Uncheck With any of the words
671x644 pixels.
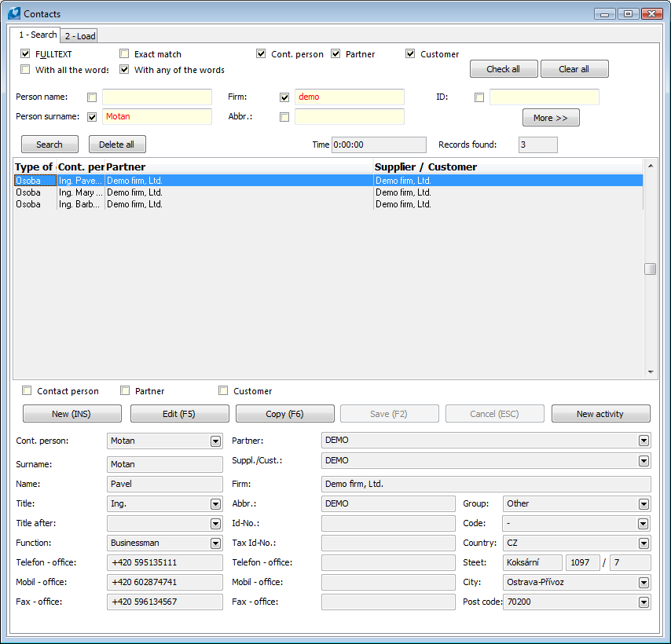coord(124,69)
